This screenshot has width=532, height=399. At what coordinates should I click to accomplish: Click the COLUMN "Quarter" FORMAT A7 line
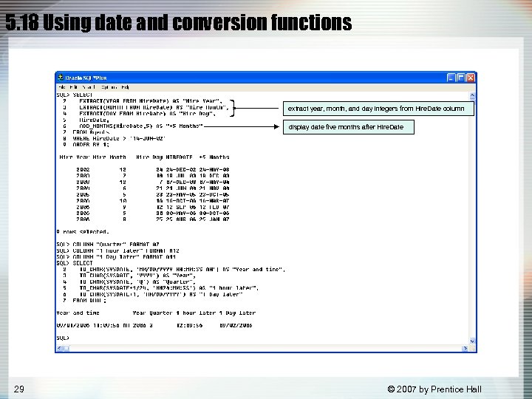[108, 245]
